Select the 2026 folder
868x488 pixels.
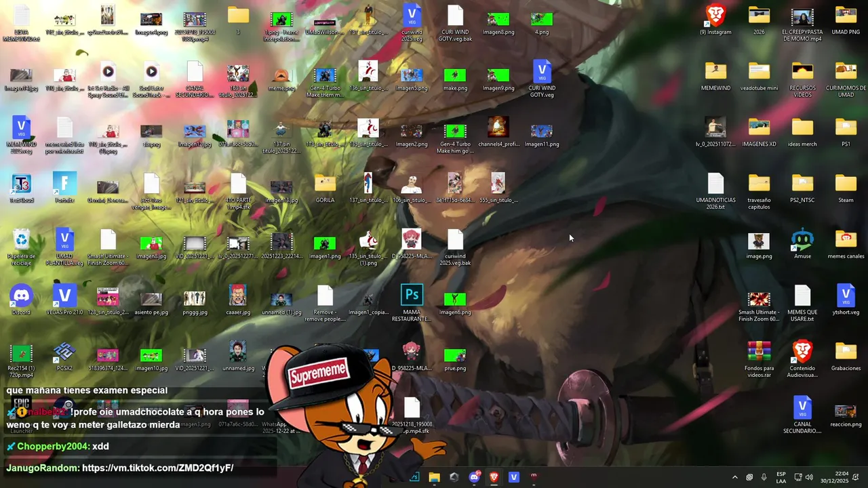(x=759, y=20)
